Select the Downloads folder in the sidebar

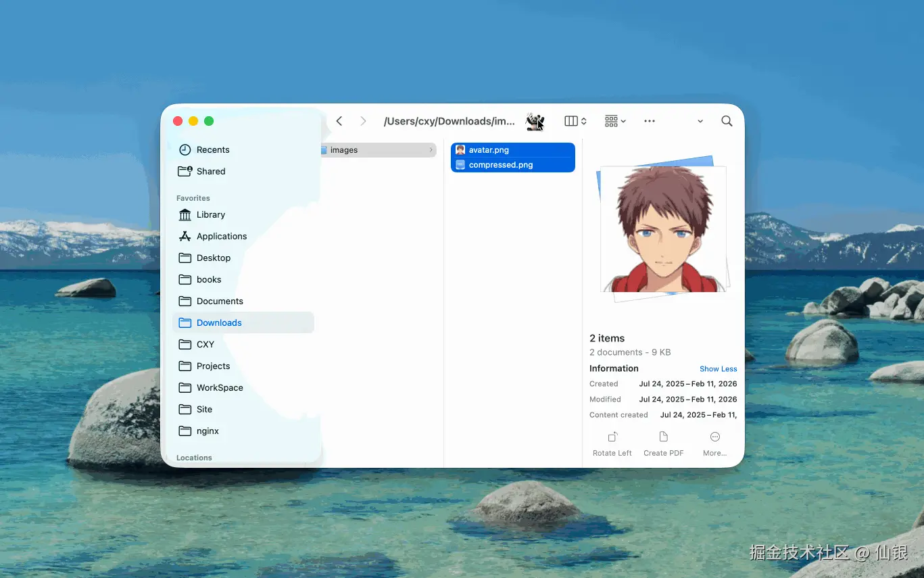point(218,322)
